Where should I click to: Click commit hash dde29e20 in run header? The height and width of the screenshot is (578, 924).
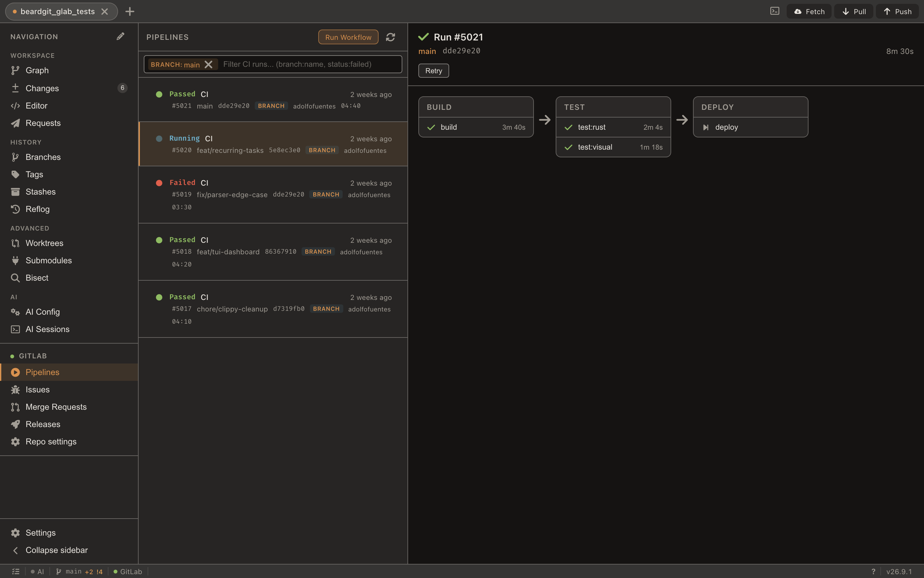pos(461,51)
